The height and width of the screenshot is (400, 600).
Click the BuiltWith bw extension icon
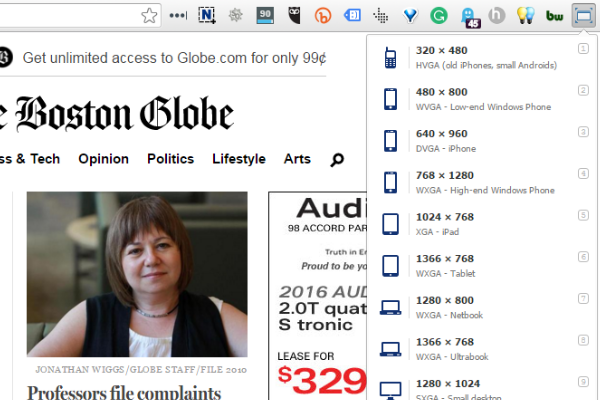555,15
